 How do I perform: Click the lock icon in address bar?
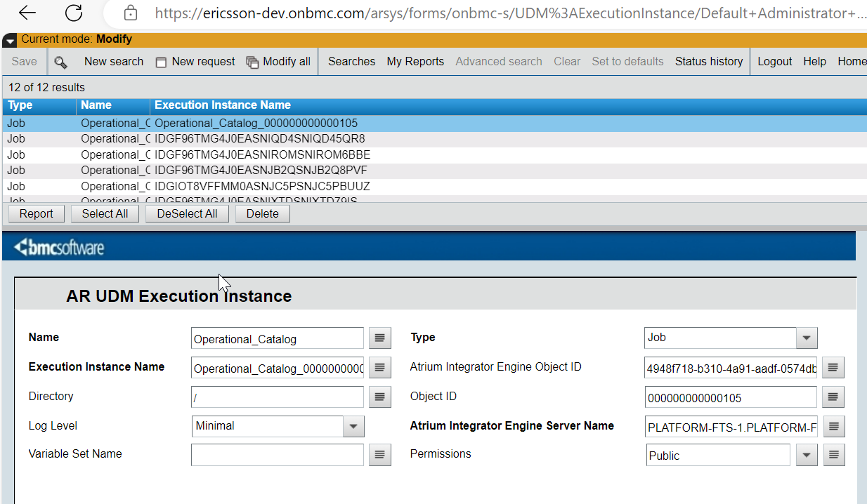click(x=130, y=13)
